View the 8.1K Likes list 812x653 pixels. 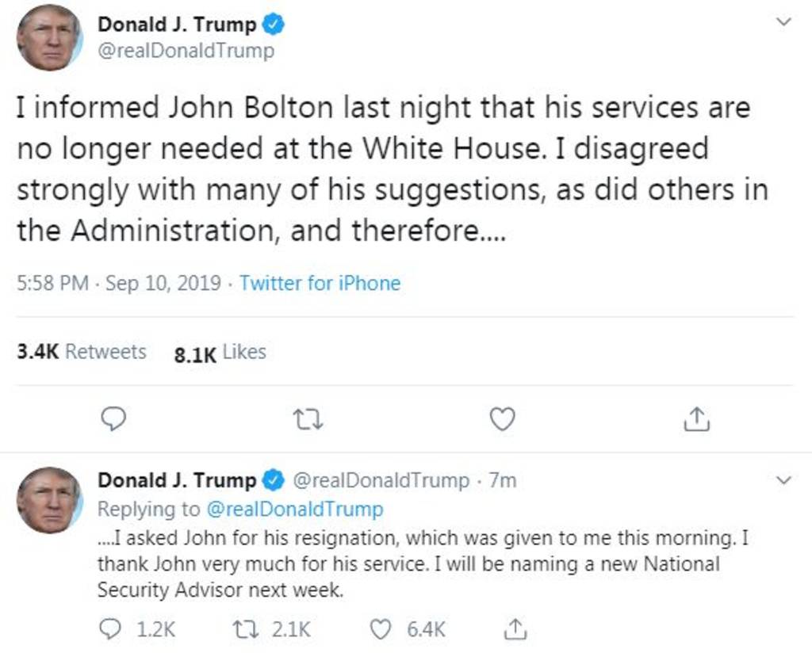(x=220, y=353)
